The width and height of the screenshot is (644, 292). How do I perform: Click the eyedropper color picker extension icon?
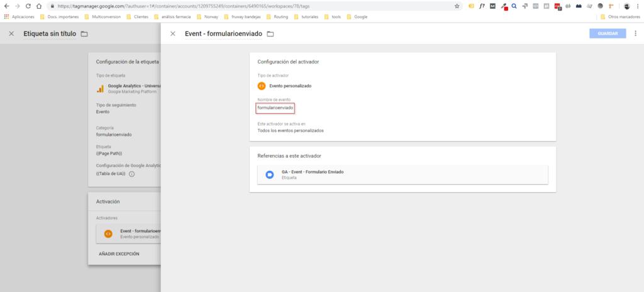click(x=504, y=6)
